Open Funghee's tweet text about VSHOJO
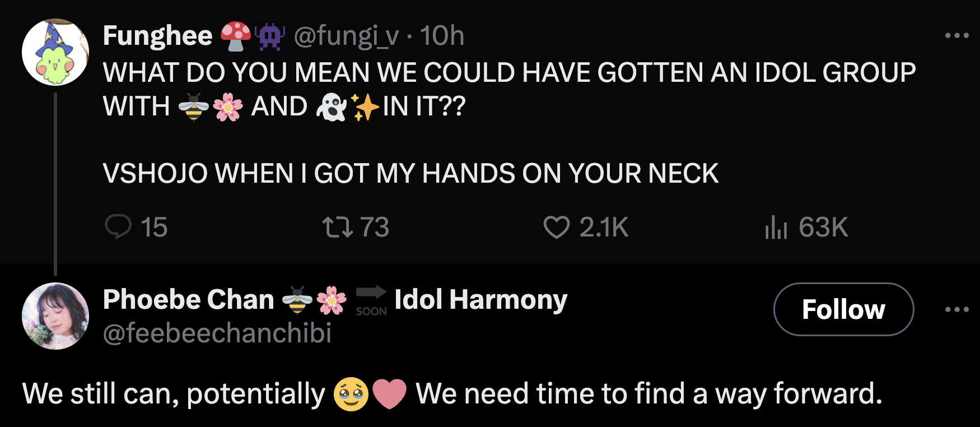The width and height of the screenshot is (980, 427). click(410, 173)
